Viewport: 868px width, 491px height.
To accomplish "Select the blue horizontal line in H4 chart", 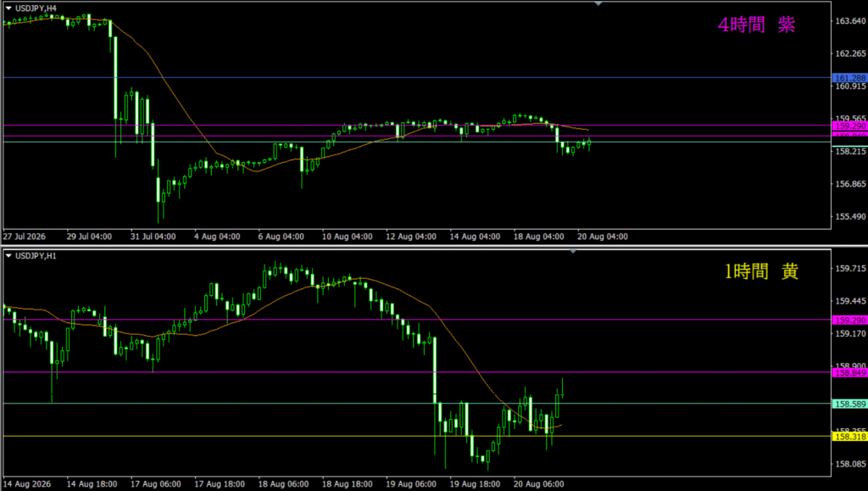I will 417,77.
